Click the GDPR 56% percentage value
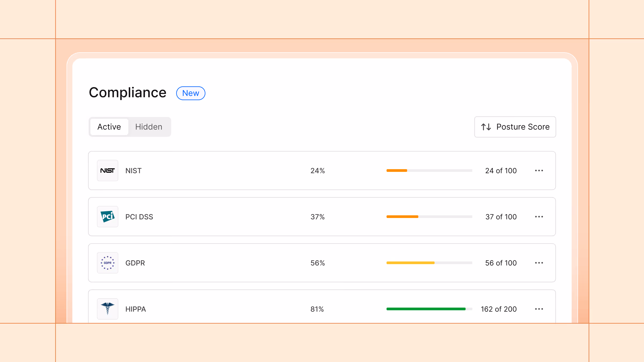The image size is (644, 362). pyautogui.click(x=317, y=263)
